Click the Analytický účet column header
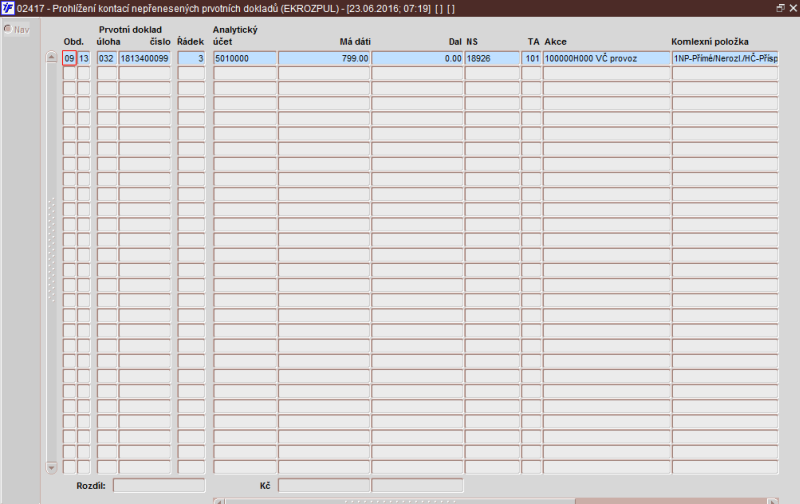The width and height of the screenshot is (800, 504). point(235,36)
